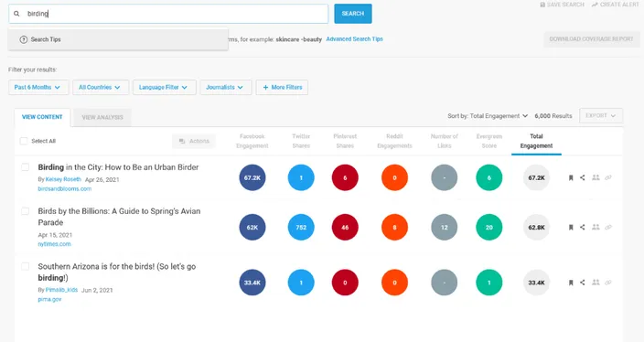Image resolution: width=644 pixels, height=342 pixels.
Task: Click the 67.2K Facebook engagement circle
Action: 252,177
